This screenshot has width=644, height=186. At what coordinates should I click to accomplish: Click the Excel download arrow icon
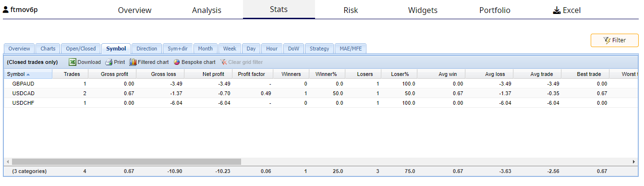(x=557, y=10)
